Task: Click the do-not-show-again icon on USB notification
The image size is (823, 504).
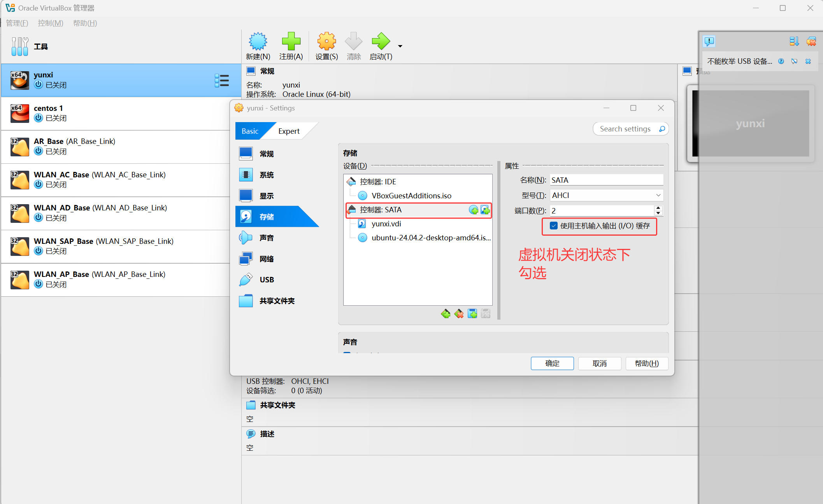Action: [794, 61]
